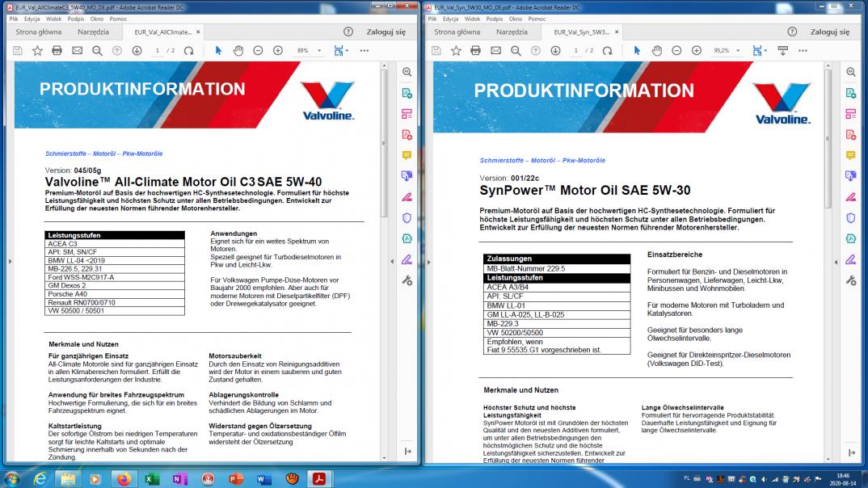Zoom in on the SynPower document
This screenshot has height=488, width=868.
[x=697, y=51]
